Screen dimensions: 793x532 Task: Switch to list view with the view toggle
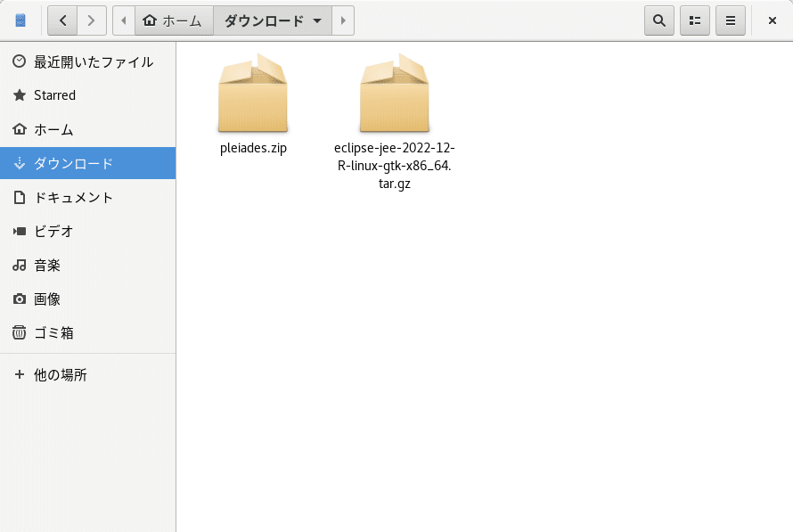(695, 20)
